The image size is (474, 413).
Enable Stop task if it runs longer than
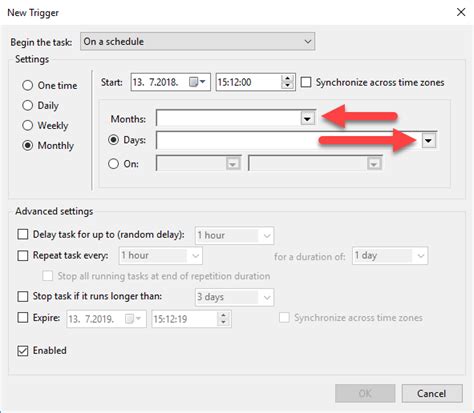[x=23, y=296]
